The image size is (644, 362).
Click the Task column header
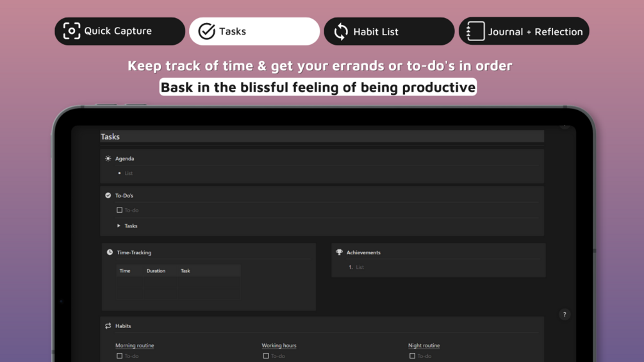pos(185,271)
